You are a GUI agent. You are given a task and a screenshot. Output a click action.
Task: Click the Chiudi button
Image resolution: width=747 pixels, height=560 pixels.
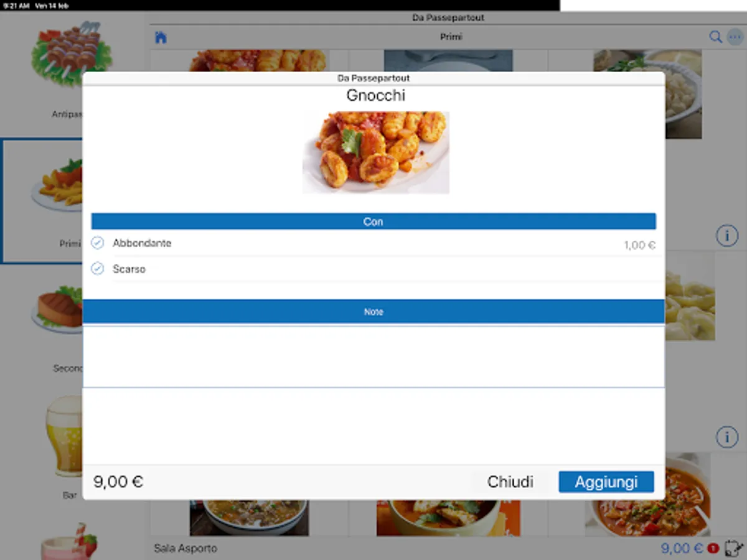click(510, 482)
